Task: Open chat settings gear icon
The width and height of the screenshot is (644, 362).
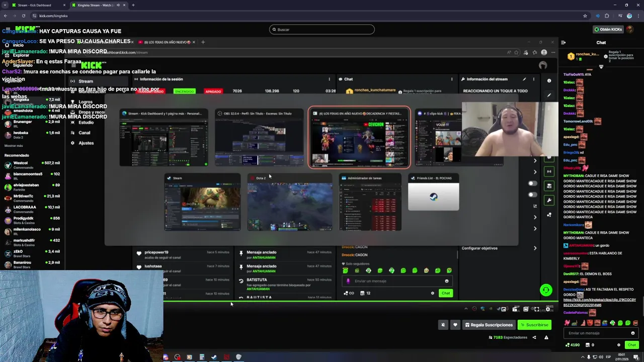Action: pos(619,345)
